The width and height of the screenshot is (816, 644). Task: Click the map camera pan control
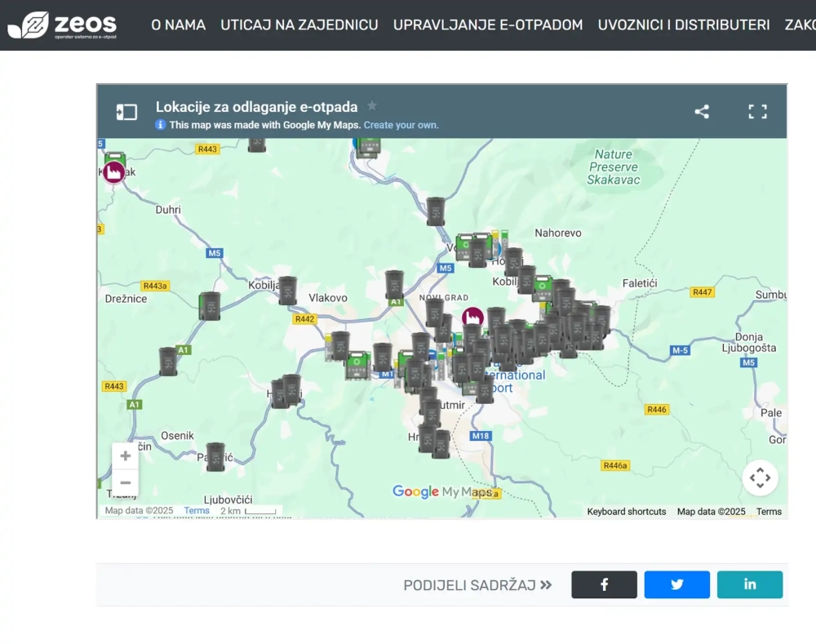point(760,477)
